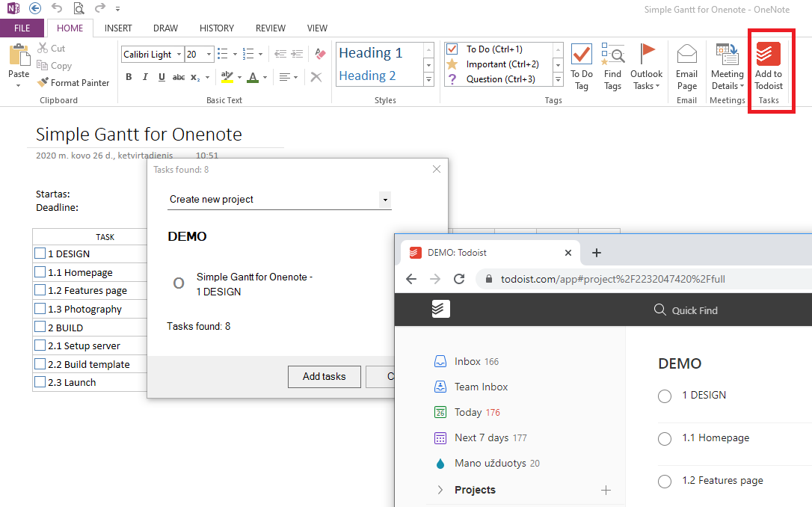Toggle bold formatting in Basic Text group
Image resolution: width=812 pixels, height=507 pixels.
click(128, 76)
